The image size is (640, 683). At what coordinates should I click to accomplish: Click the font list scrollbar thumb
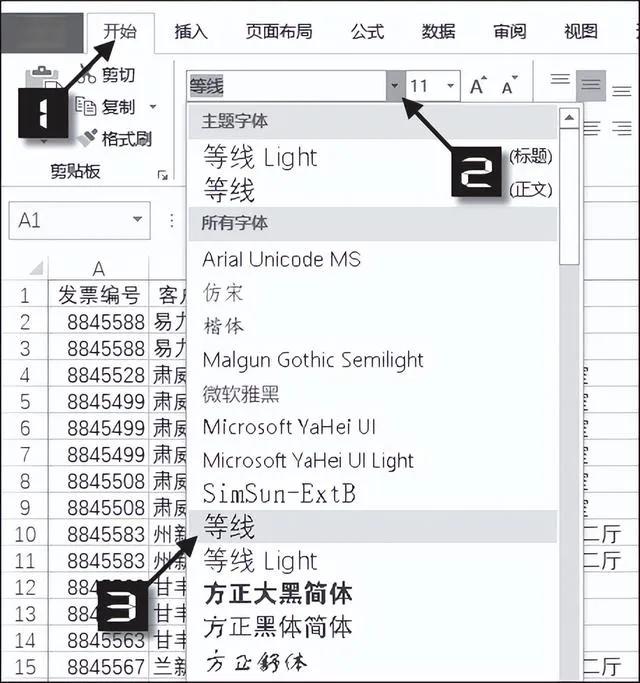(x=569, y=197)
